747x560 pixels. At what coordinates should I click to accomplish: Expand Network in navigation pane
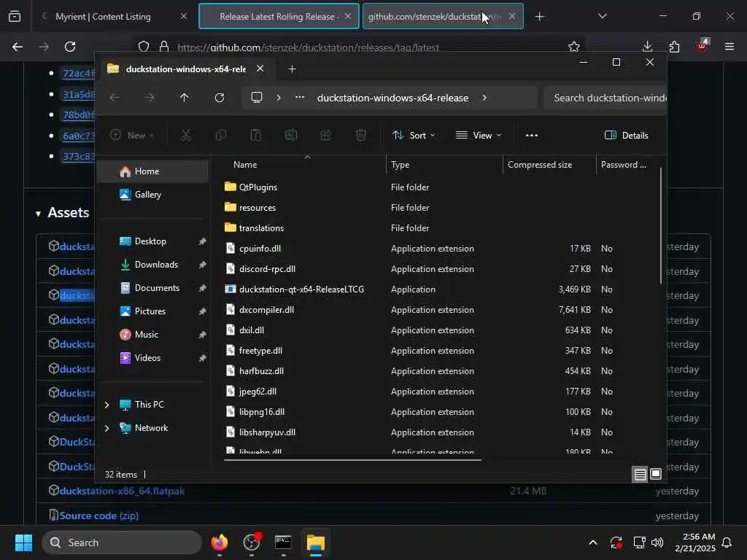pos(107,428)
